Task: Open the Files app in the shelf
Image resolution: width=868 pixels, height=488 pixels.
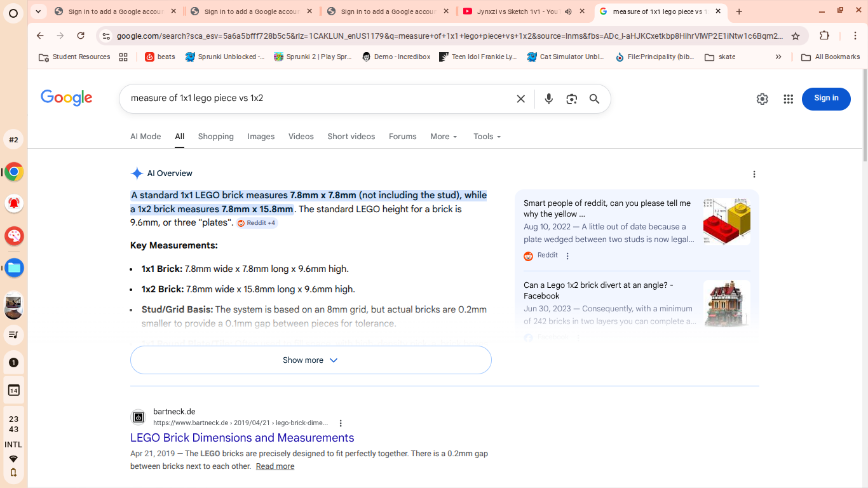Action: pyautogui.click(x=14, y=268)
